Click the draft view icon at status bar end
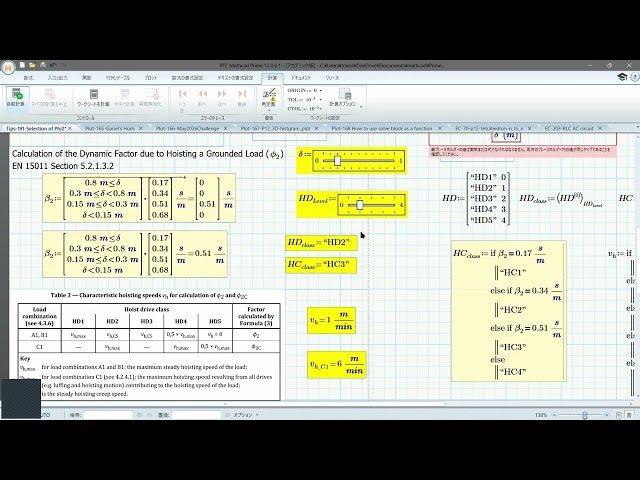Viewport: 640px width, 480px height. (629, 415)
